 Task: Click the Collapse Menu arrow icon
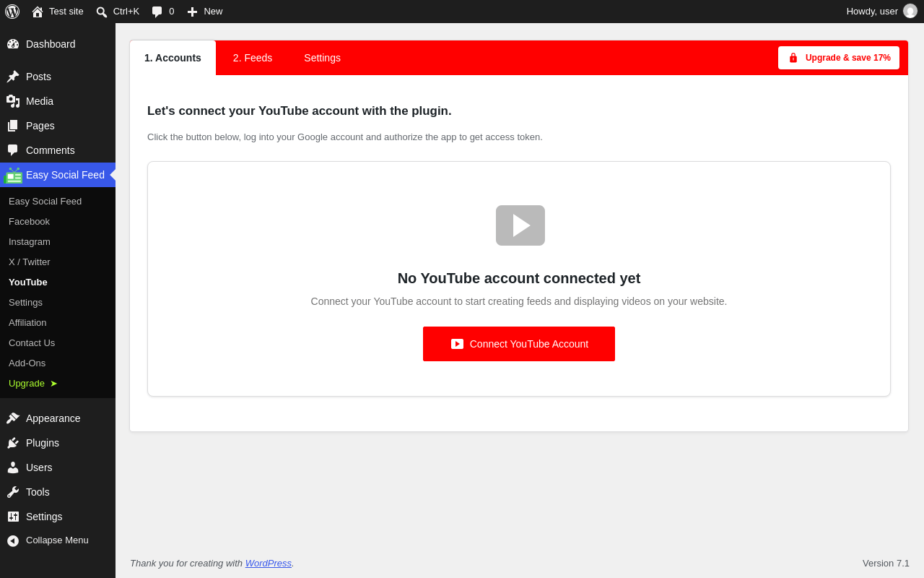point(13,540)
